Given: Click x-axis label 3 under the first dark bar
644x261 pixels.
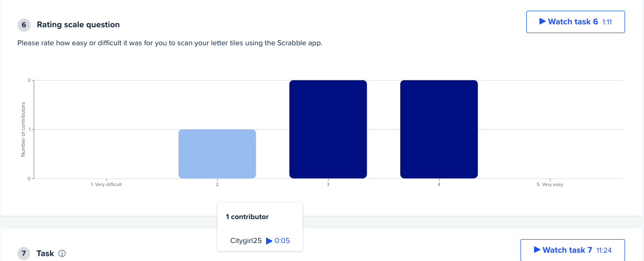Looking at the screenshot, I should [328, 185].
